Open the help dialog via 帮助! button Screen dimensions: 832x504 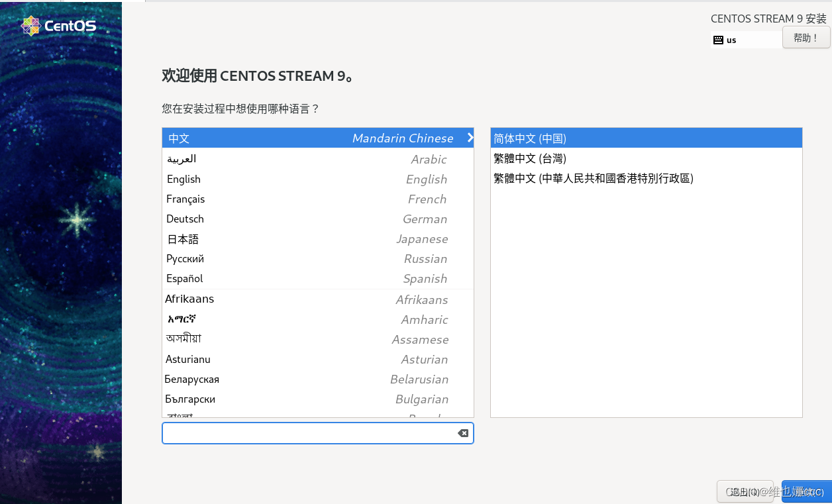[x=806, y=37]
